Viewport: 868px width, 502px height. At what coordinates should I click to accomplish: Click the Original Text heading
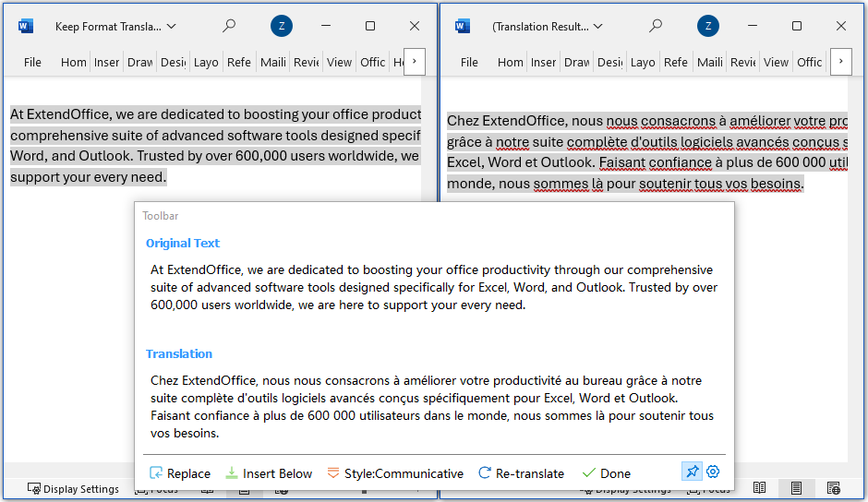pos(183,243)
